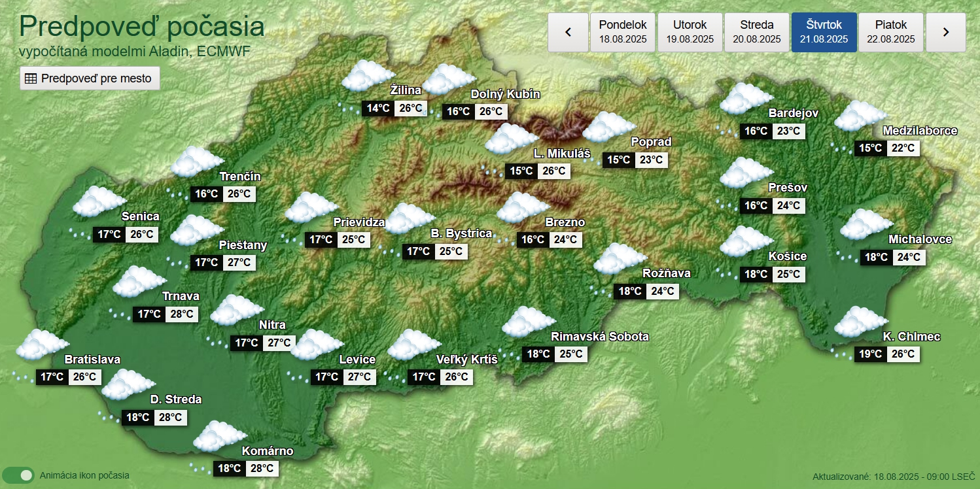Click the cloud icon for Medzilaborce
This screenshot has height=489, width=980.
[x=861, y=116]
